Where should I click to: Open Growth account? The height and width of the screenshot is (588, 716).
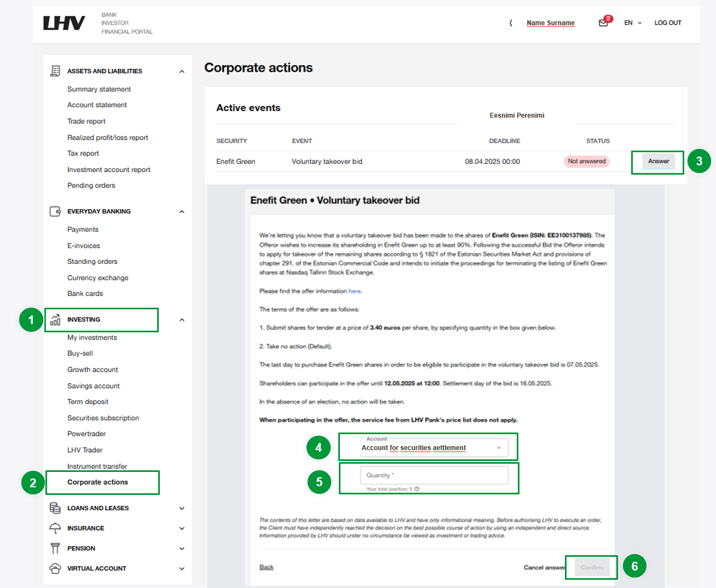click(93, 370)
